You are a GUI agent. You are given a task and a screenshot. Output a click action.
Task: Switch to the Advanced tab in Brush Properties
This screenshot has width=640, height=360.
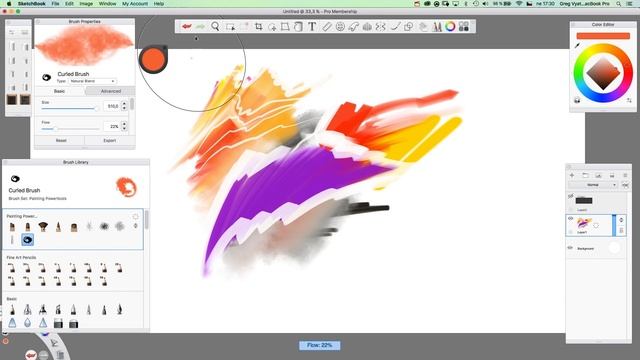pos(111,91)
